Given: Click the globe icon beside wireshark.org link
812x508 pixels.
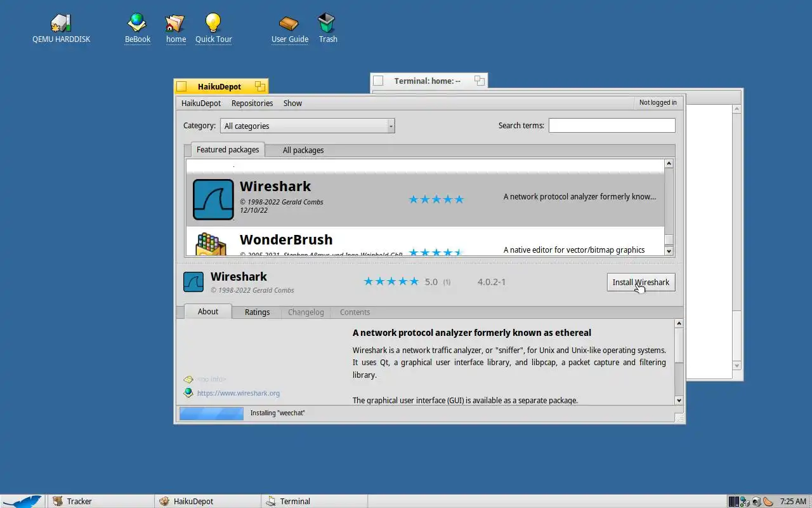Looking at the screenshot, I should click(x=188, y=393).
